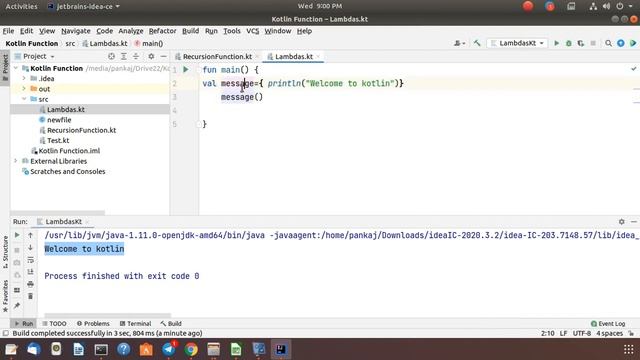Clear all console output trash icon

30,296
